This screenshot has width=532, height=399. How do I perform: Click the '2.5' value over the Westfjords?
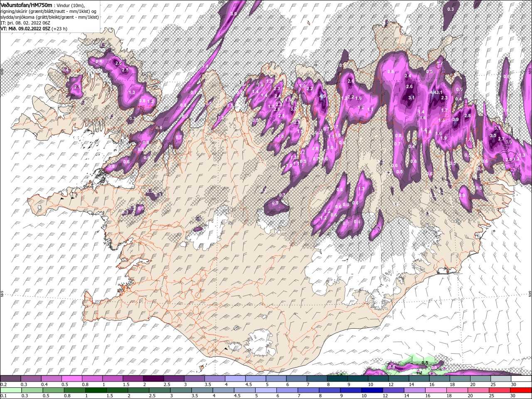(125, 70)
